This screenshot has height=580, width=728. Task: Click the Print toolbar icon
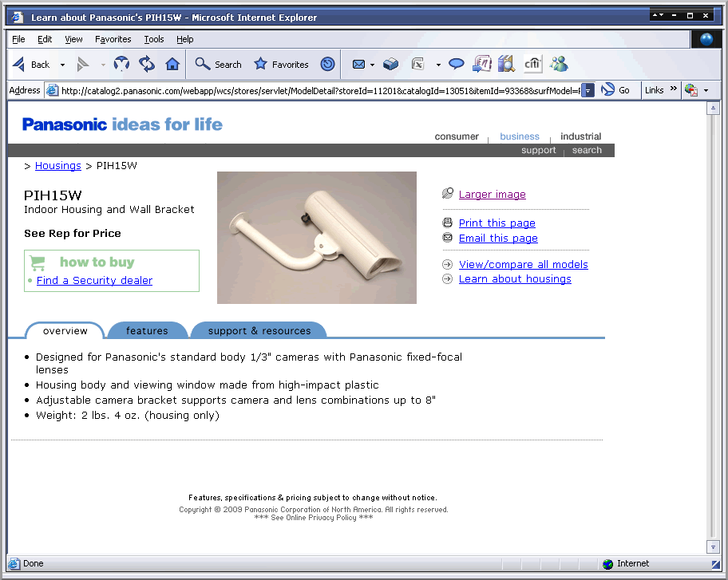[x=390, y=64]
